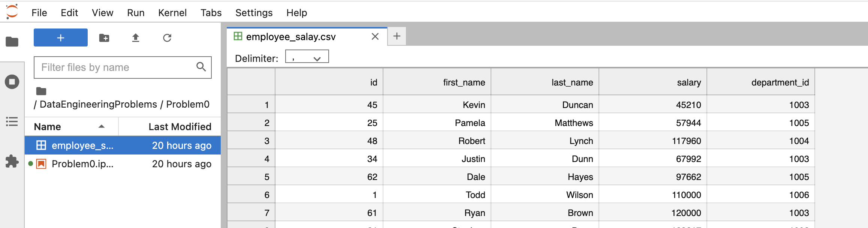Click the Filter files by name field

pyautogui.click(x=116, y=67)
